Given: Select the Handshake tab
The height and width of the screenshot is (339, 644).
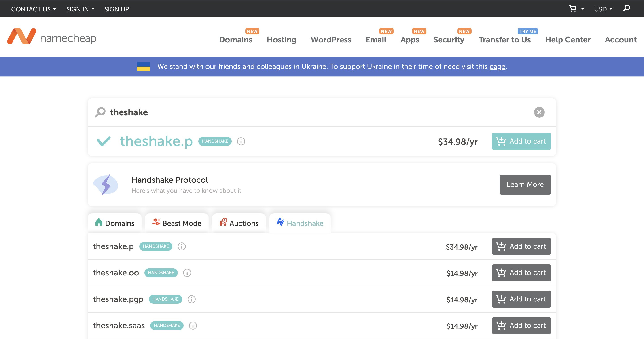Looking at the screenshot, I should pyautogui.click(x=300, y=223).
